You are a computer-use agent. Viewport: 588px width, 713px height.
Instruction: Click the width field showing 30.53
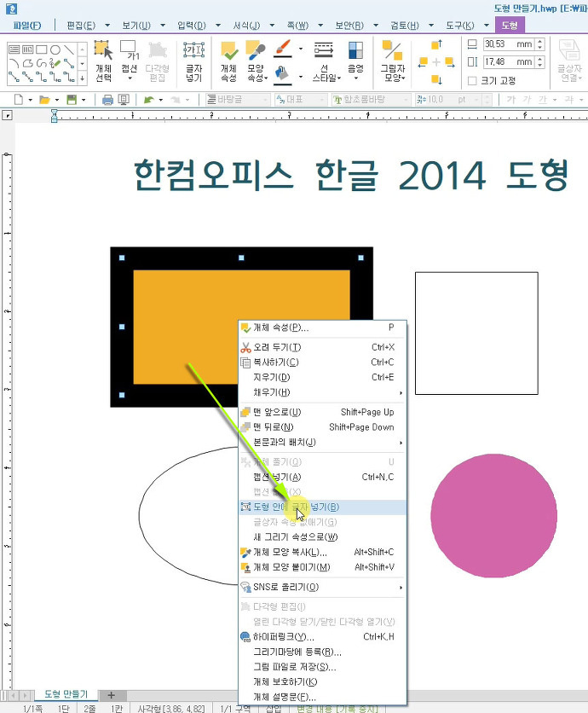pyautogui.click(x=508, y=44)
